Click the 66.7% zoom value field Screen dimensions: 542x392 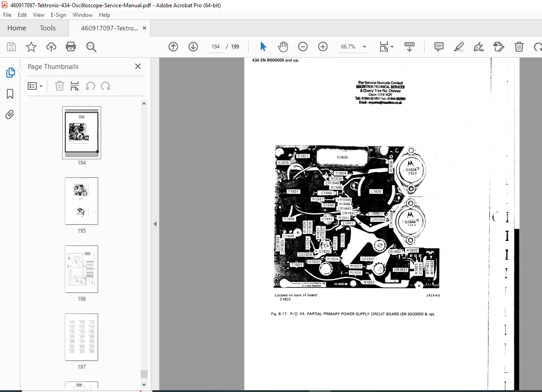[x=348, y=47]
